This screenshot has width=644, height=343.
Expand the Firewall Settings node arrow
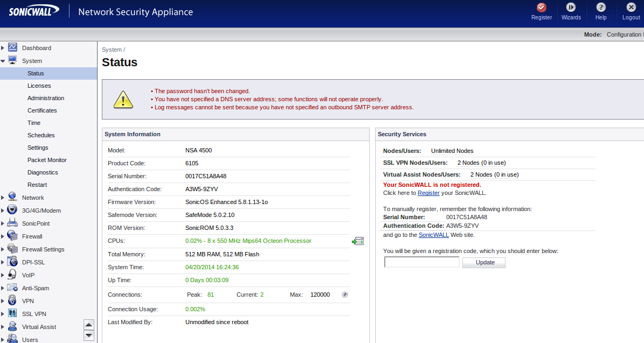click(3, 249)
